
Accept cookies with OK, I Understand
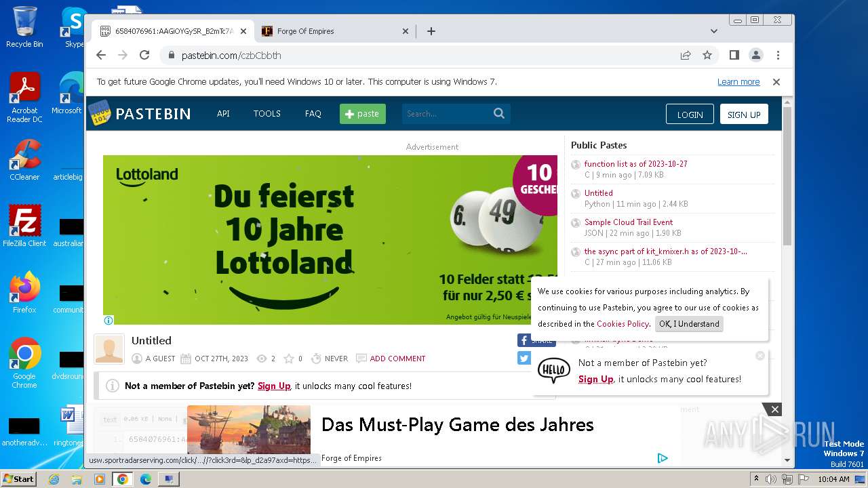coord(689,324)
